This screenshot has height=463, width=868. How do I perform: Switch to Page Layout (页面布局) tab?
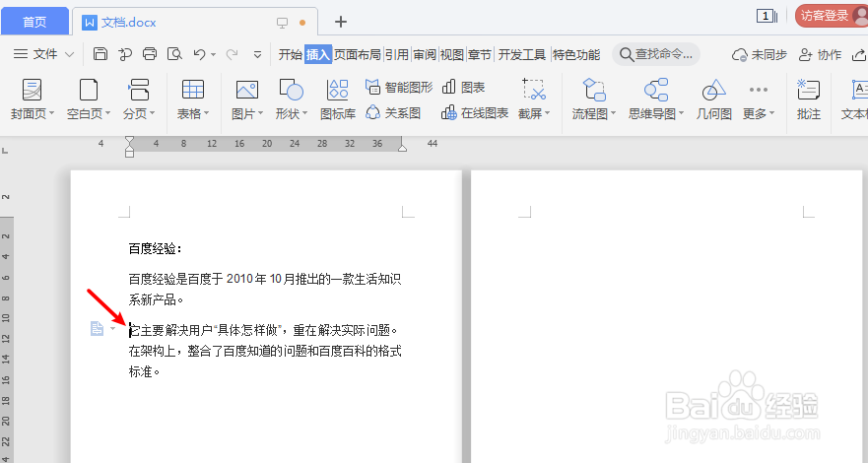point(357,54)
